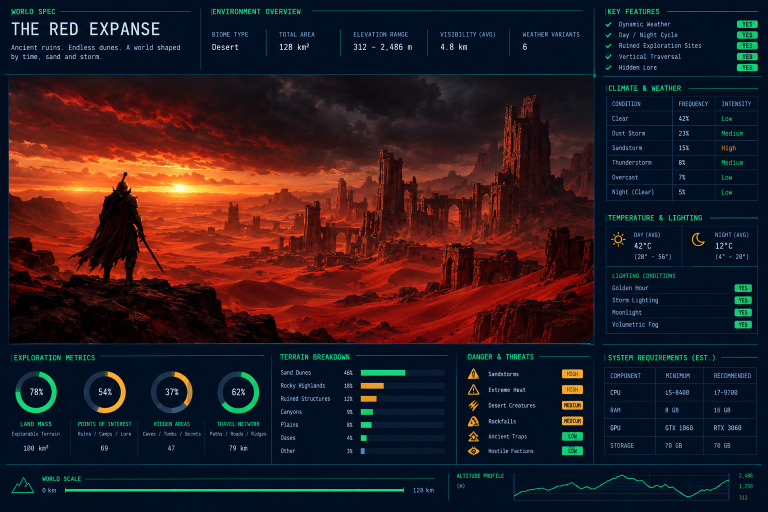Click the GTX 1060 minimum GPU cell
The height and width of the screenshot is (512, 768).
tap(679, 428)
